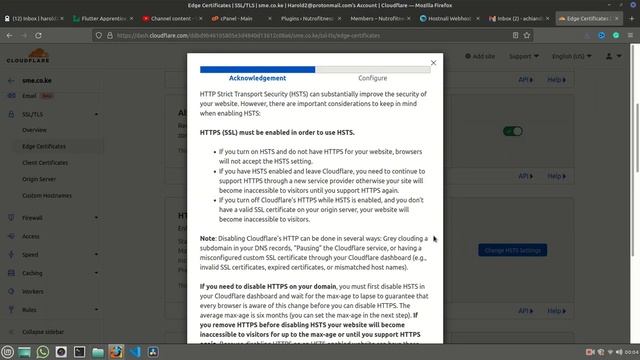The height and width of the screenshot is (360, 640).
Task: Click the tracking protection shield icon
Action: pos(99,36)
